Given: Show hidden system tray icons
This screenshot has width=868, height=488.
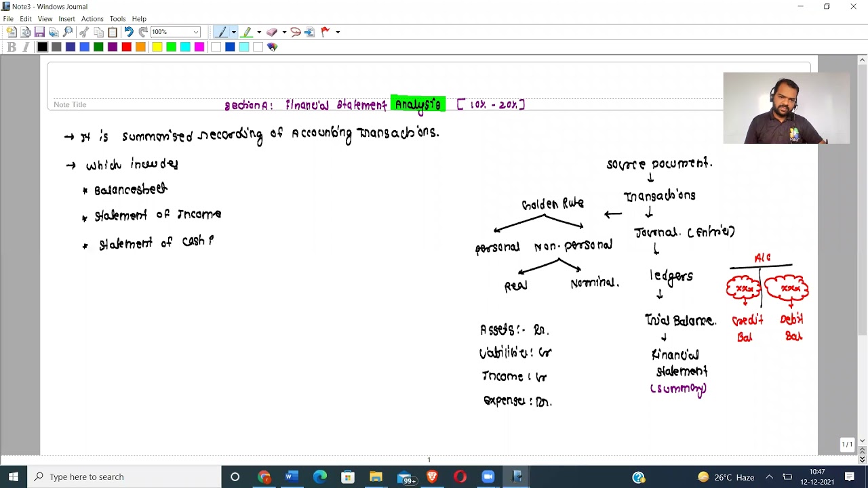Looking at the screenshot, I should tap(769, 476).
